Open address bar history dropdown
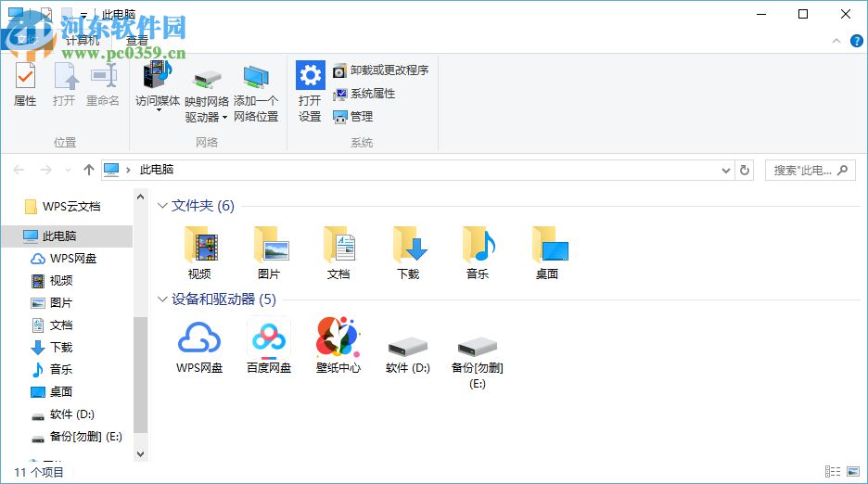This screenshot has height=484, width=868. 726,171
